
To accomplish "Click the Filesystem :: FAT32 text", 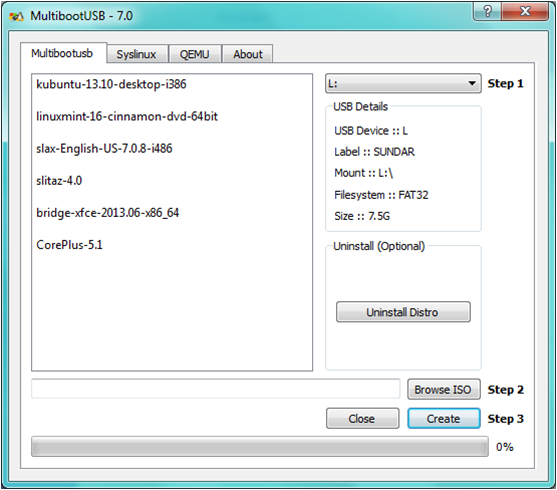I will click(381, 195).
